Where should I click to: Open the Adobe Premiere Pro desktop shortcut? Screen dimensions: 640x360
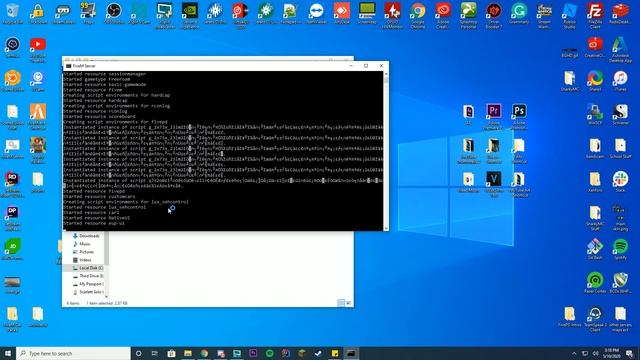(x=493, y=116)
